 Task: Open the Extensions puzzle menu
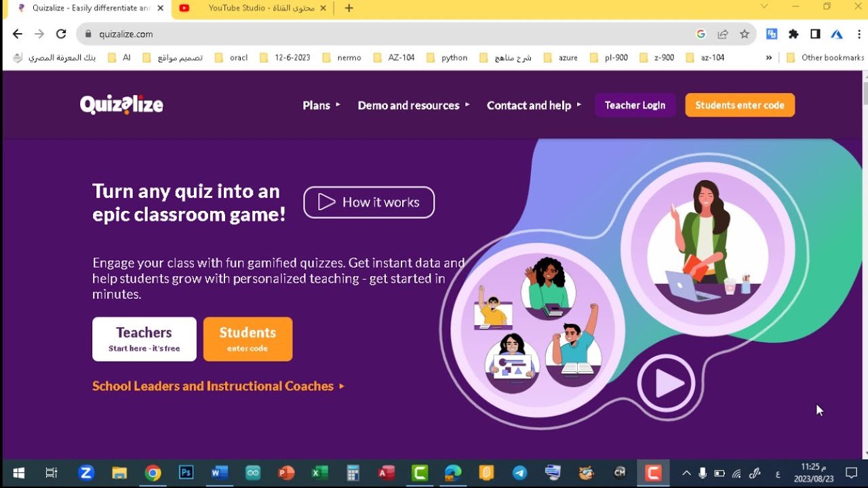(793, 34)
